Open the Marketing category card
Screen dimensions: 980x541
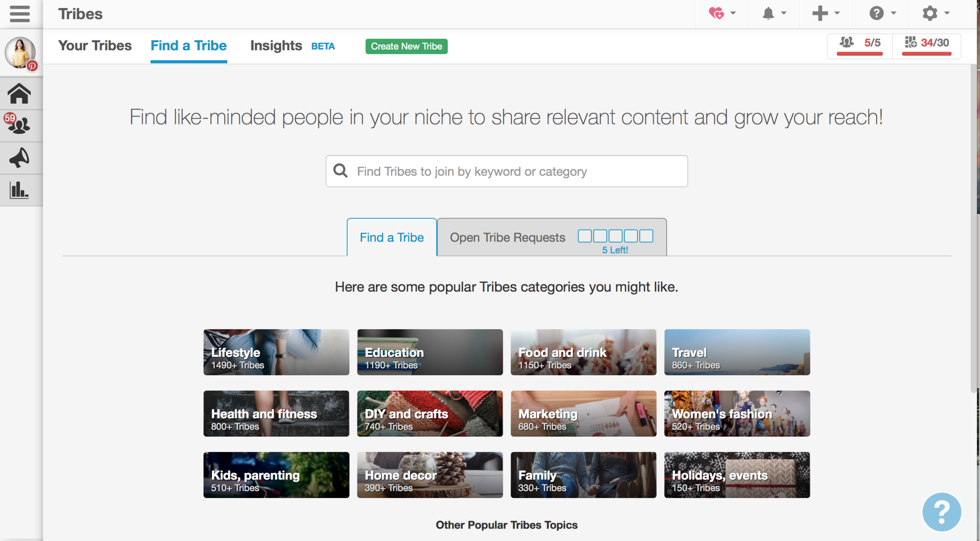583,413
